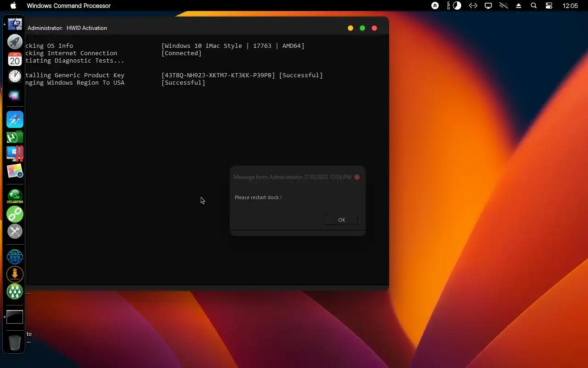Click OK in the restart dock message

coord(341,220)
